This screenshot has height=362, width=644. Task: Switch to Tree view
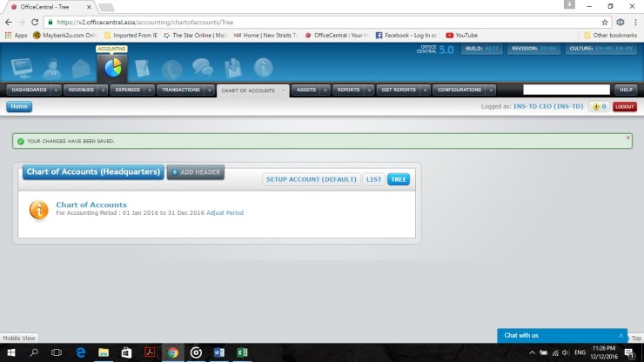tap(399, 179)
